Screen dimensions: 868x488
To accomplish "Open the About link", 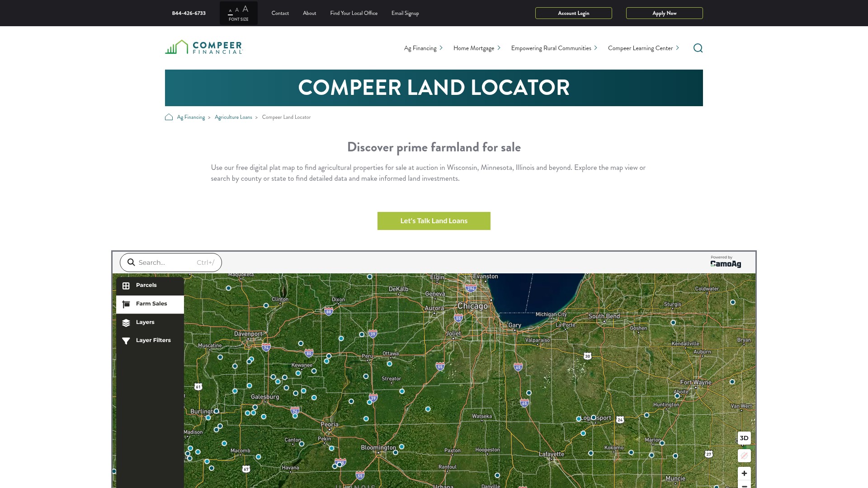I will [309, 13].
